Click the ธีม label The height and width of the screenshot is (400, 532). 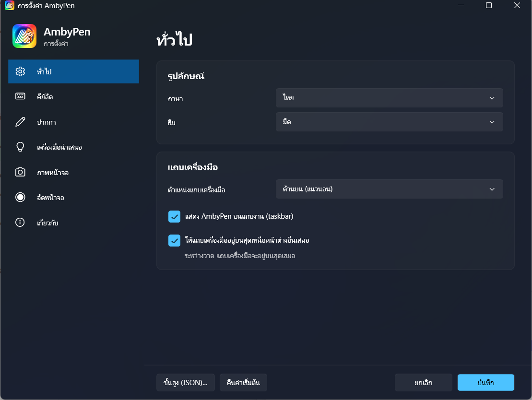pyautogui.click(x=172, y=122)
